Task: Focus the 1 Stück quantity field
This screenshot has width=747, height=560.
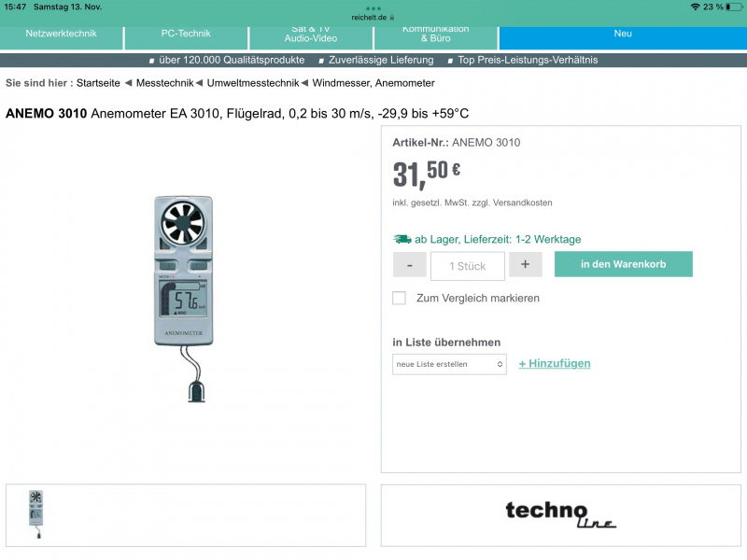Action: [x=468, y=266]
